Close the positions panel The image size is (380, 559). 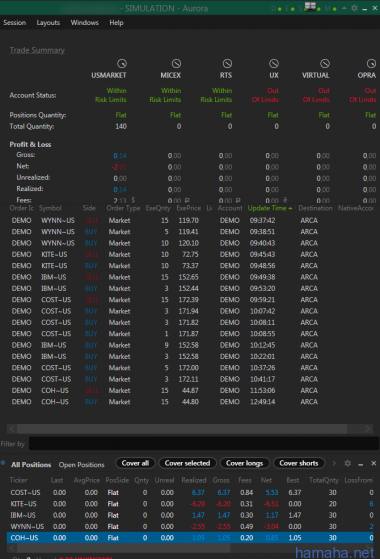(374, 463)
